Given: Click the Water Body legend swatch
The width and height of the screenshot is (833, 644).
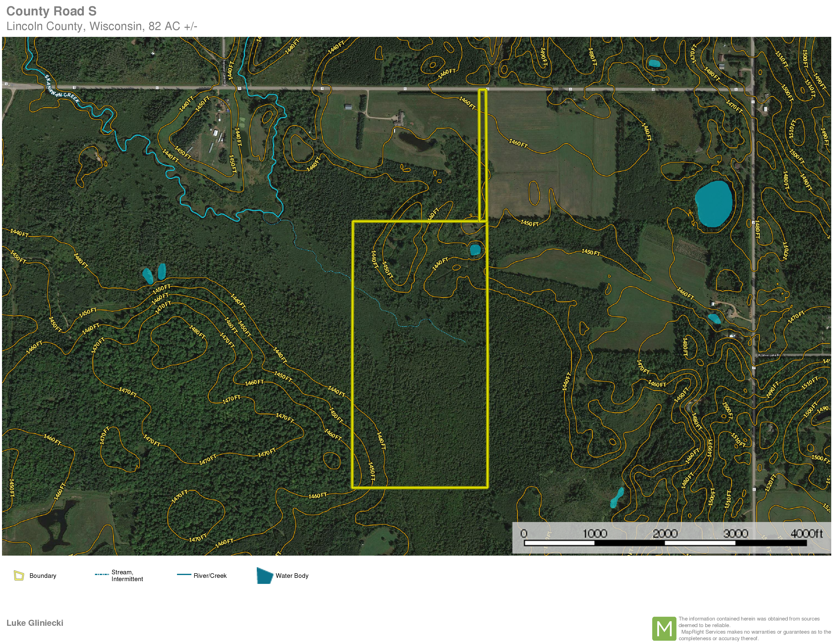Looking at the screenshot, I should (x=264, y=576).
